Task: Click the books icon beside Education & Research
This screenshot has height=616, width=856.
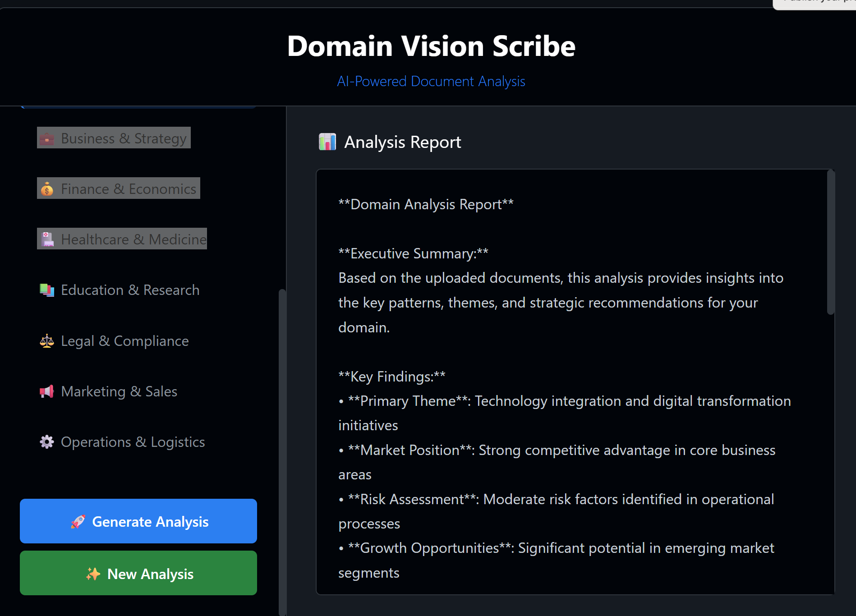Action: [x=47, y=290]
